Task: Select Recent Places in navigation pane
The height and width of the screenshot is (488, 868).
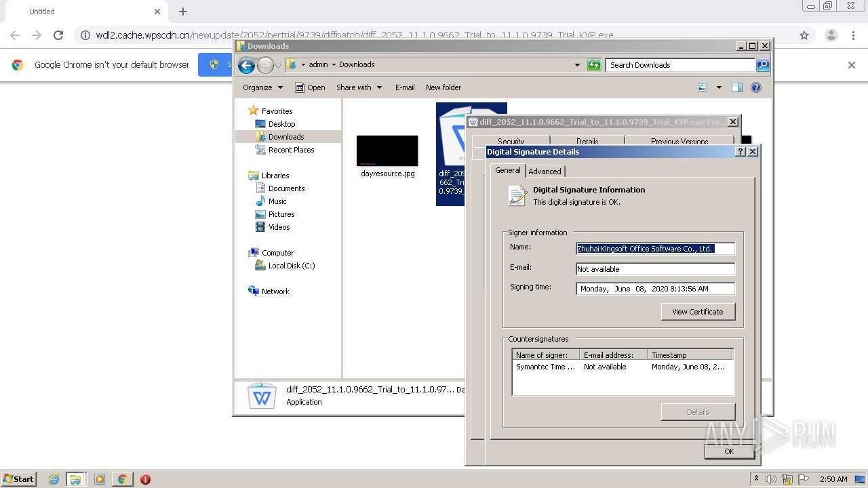Action: coord(291,150)
